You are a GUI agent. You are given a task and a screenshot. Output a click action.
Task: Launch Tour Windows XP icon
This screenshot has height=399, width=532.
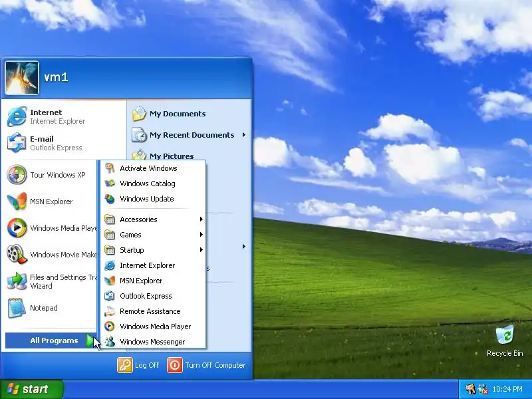(17, 175)
